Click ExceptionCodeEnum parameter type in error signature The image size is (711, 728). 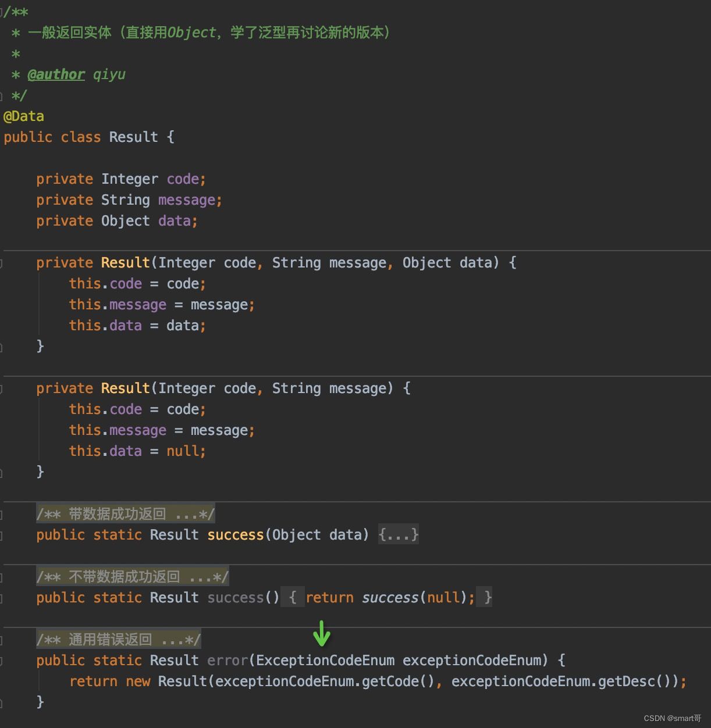coord(325,661)
